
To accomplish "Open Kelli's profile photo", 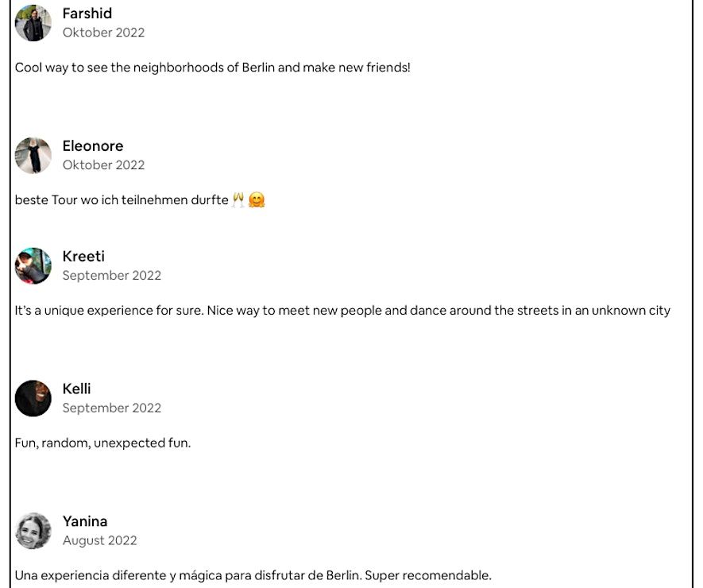I will pyautogui.click(x=33, y=399).
